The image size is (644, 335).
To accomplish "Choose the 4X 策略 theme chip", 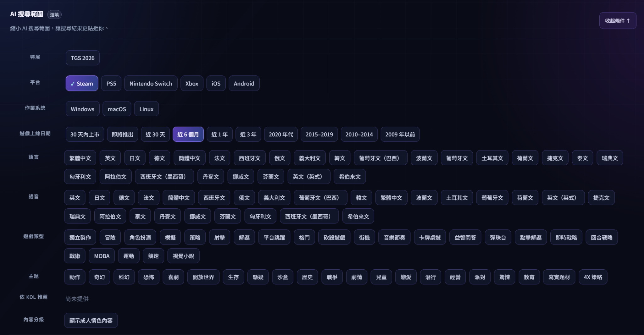I will tap(593, 277).
